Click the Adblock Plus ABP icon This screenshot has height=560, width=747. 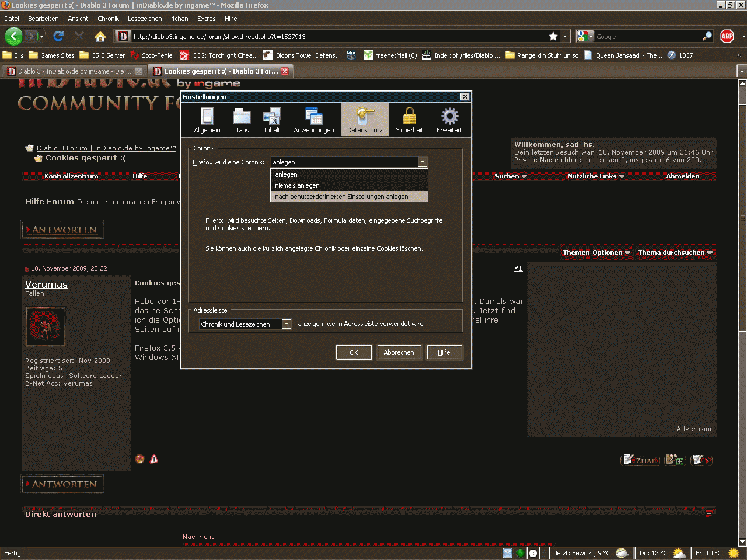(727, 36)
